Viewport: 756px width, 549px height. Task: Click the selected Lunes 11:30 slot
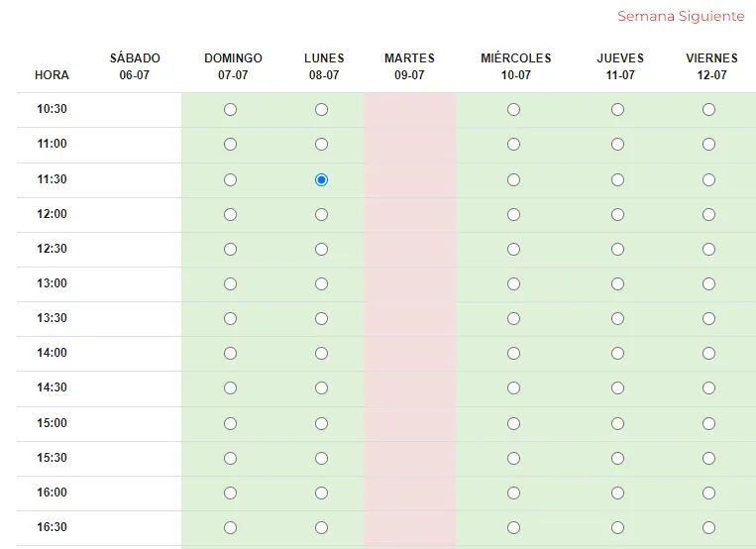point(321,179)
